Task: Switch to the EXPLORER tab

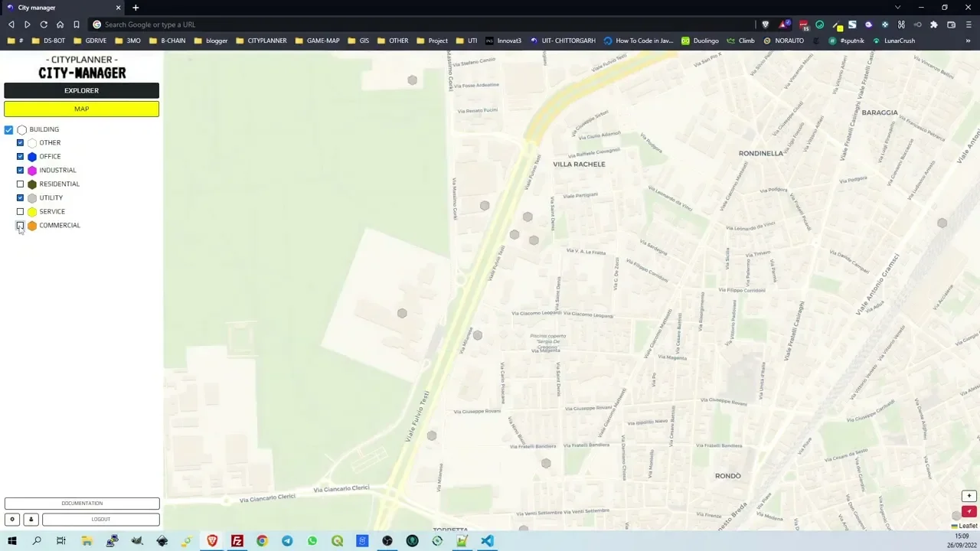Action: pos(81,90)
